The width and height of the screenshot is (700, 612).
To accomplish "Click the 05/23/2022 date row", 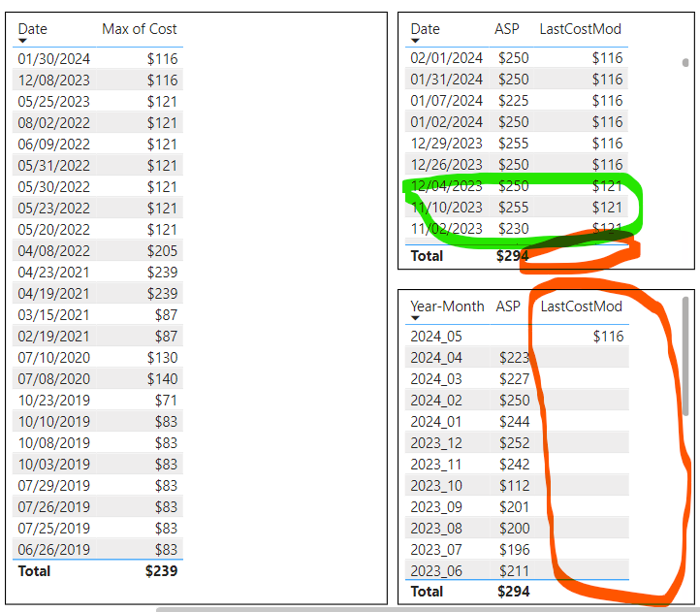I will pos(98,209).
